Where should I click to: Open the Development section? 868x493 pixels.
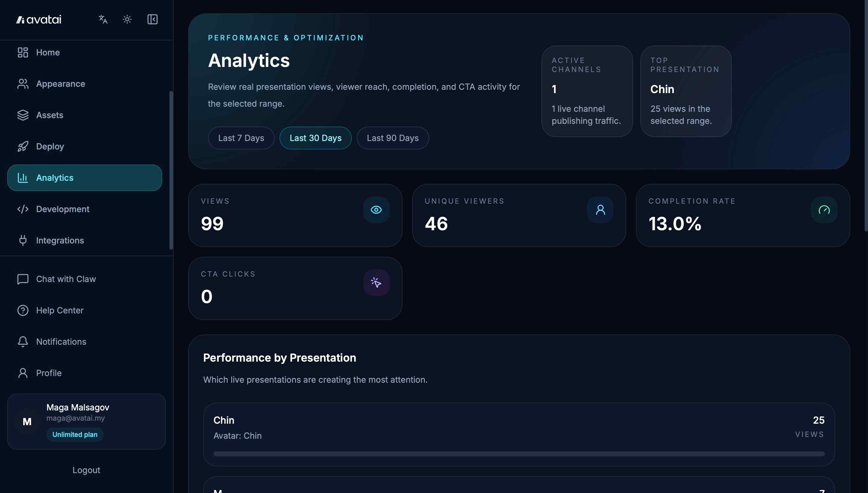[85, 209]
